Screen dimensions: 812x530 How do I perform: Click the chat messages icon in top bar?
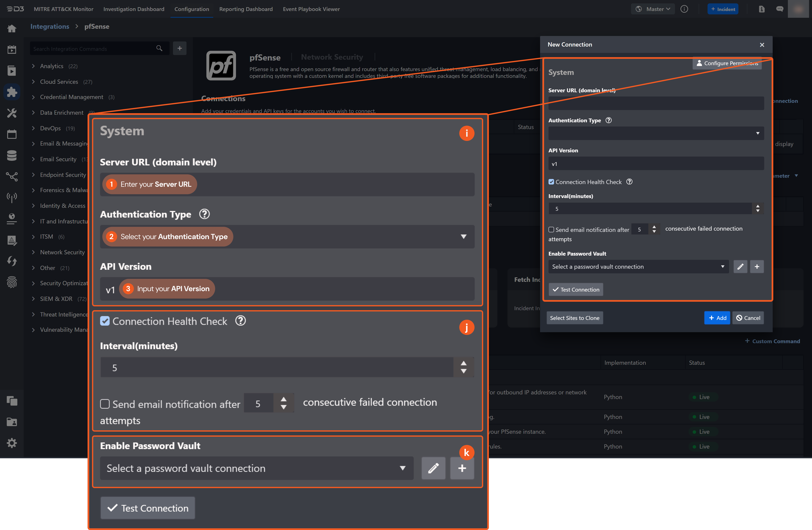pos(780,9)
